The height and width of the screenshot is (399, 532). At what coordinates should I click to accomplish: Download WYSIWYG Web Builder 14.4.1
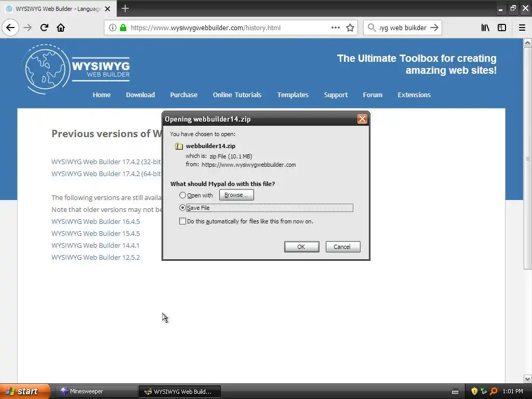pyautogui.click(x=96, y=245)
